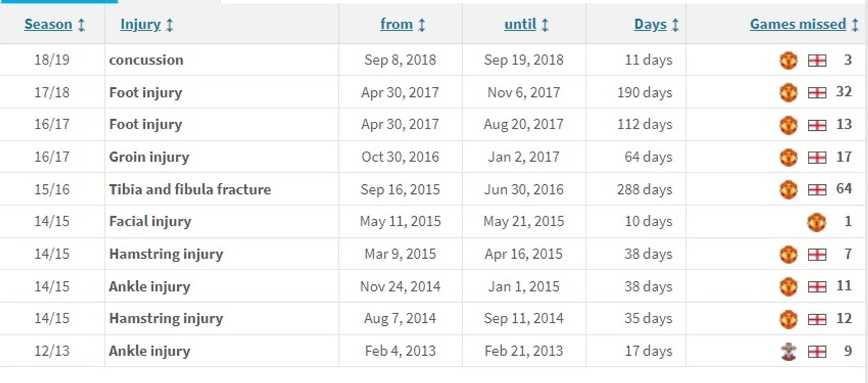
Task: Click sort arrow beside Days header
Action: 675,25
